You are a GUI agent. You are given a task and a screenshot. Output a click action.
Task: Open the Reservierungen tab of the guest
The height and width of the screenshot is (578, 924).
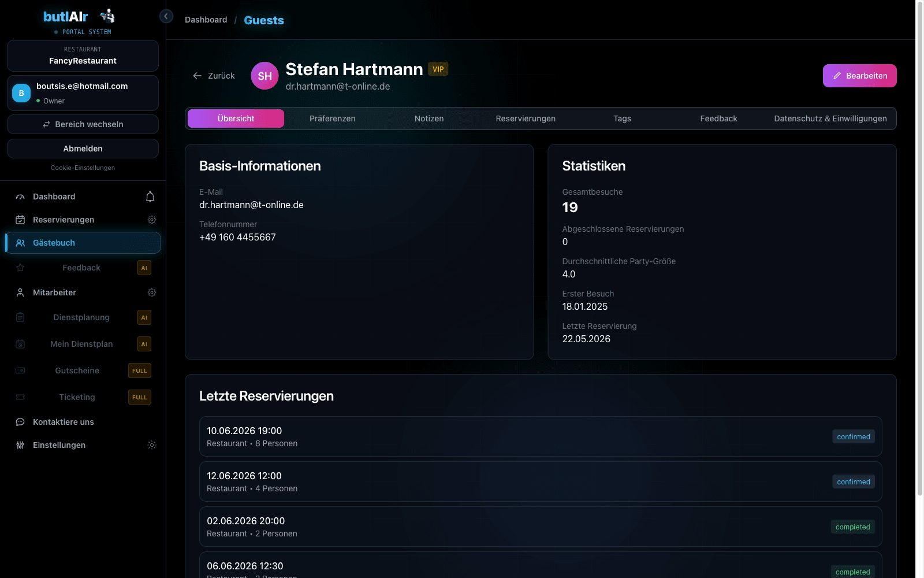[x=526, y=118]
